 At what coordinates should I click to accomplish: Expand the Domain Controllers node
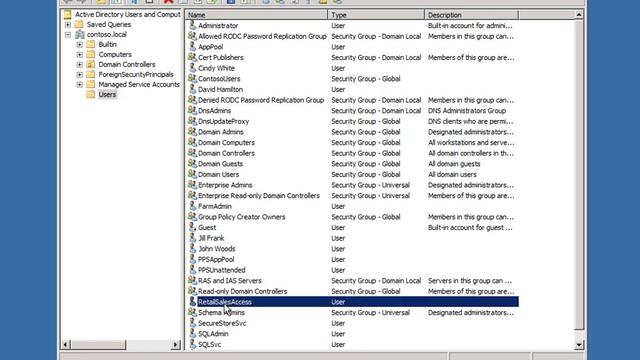tap(80, 64)
